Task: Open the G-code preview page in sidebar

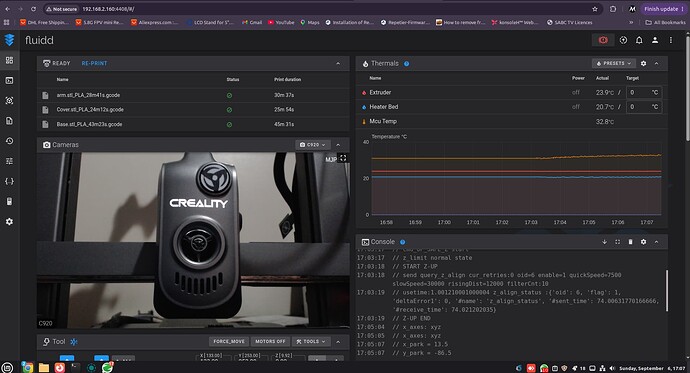Action: (x=9, y=101)
